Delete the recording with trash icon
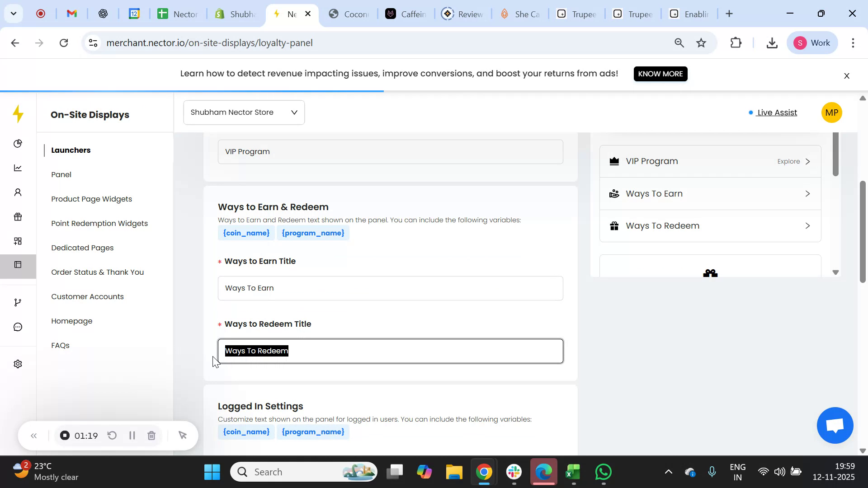This screenshot has height=488, width=868. coord(151,435)
